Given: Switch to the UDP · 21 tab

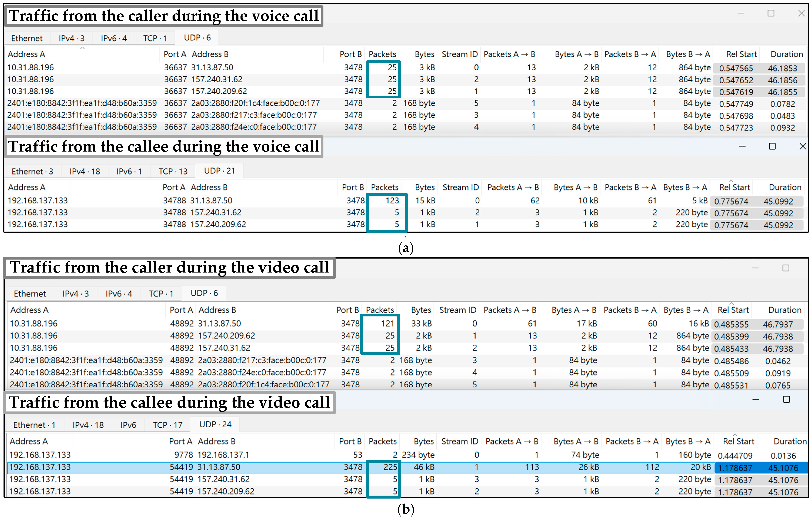Looking at the screenshot, I should (219, 171).
